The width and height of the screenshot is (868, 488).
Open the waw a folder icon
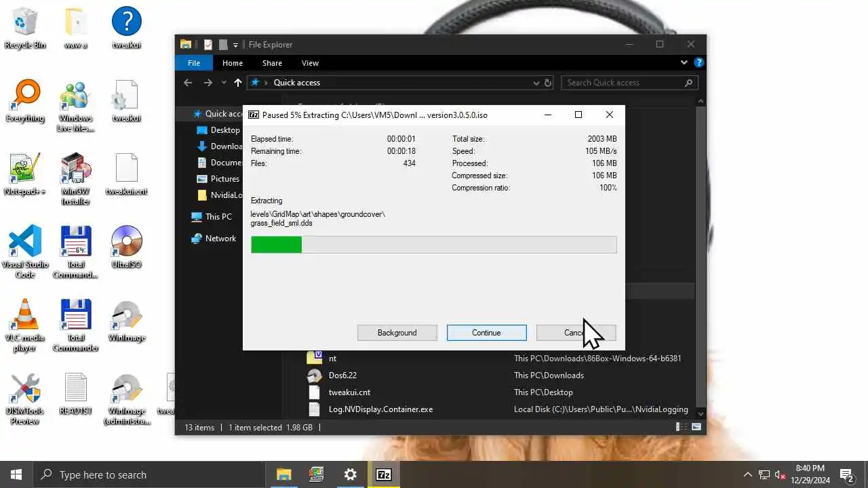pos(76,28)
